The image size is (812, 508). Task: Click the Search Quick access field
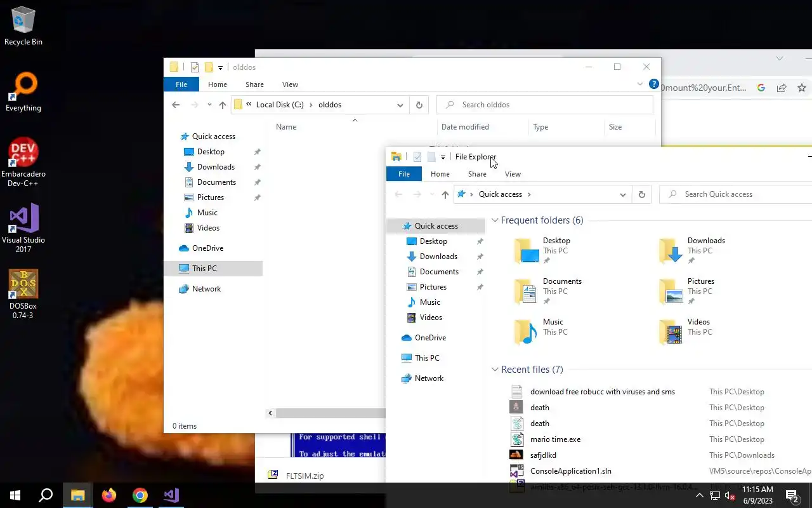click(736, 194)
